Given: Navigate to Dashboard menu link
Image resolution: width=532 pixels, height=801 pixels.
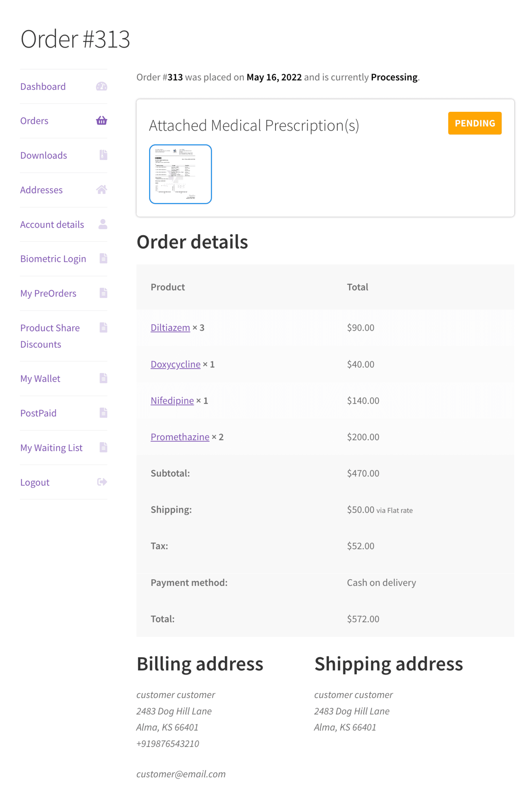Looking at the screenshot, I should pos(43,86).
